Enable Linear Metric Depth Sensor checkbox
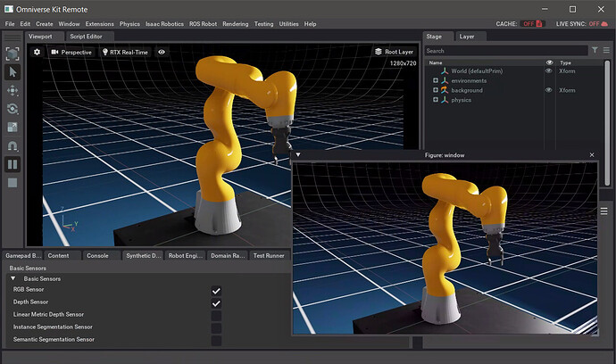Image resolution: width=616 pixels, height=364 pixels. tap(216, 316)
